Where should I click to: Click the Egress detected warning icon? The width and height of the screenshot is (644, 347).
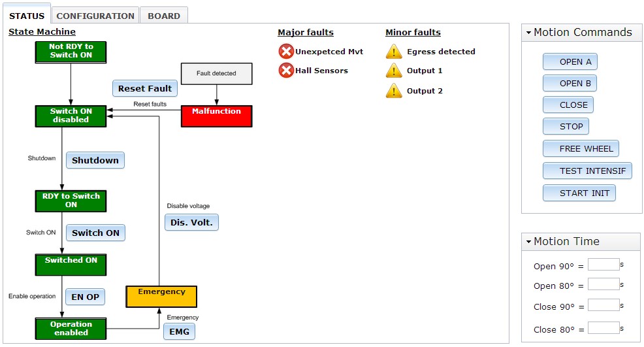[394, 52]
